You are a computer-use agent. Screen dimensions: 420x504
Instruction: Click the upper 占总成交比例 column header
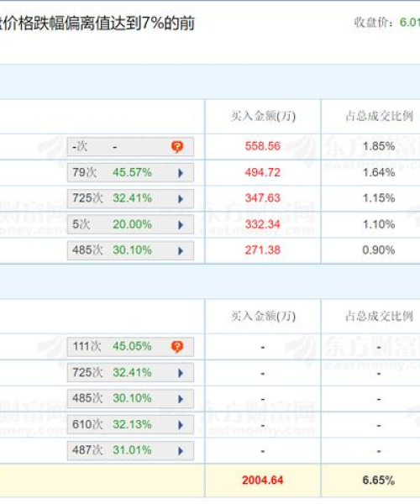click(379, 116)
